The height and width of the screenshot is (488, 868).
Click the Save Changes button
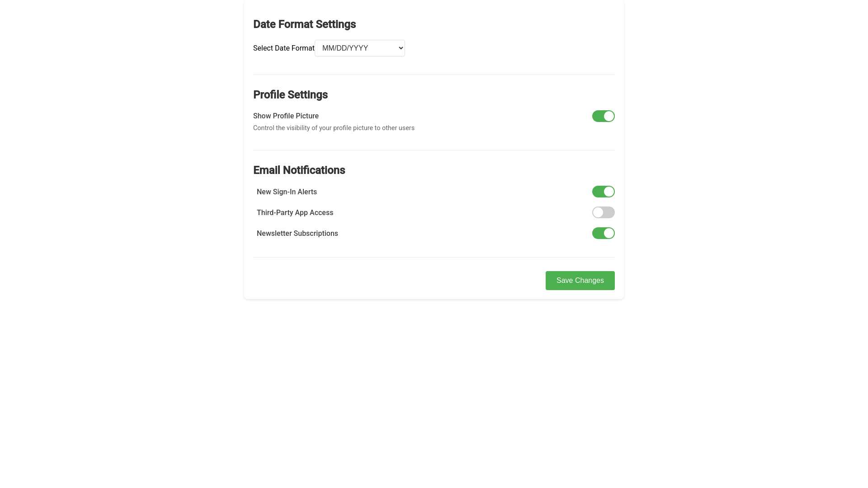tap(580, 280)
